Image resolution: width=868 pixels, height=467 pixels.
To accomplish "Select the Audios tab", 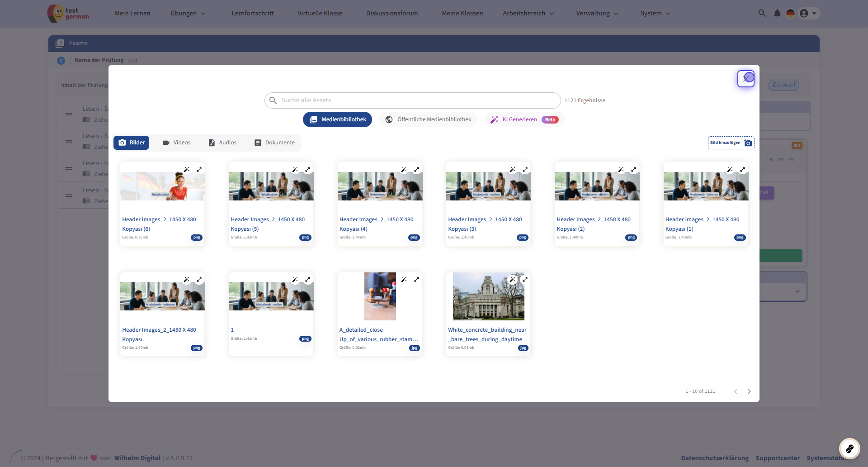I will click(222, 143).
